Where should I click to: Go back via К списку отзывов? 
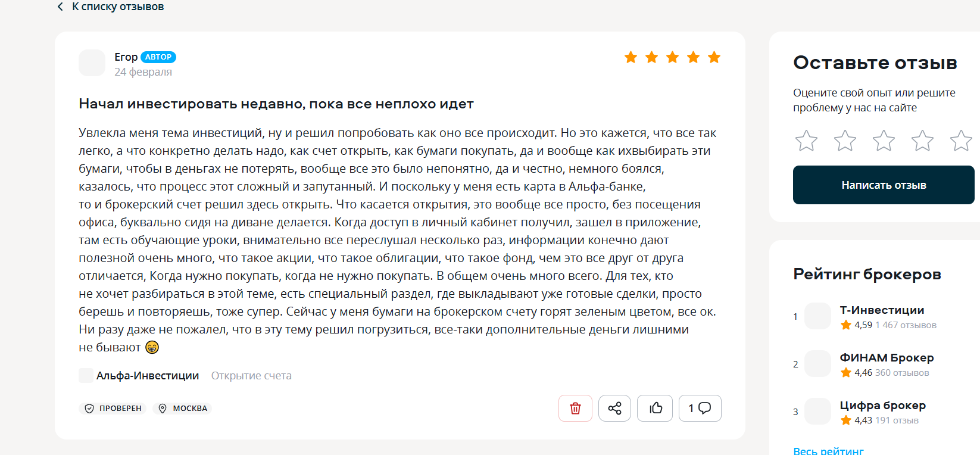click(118, 7)
